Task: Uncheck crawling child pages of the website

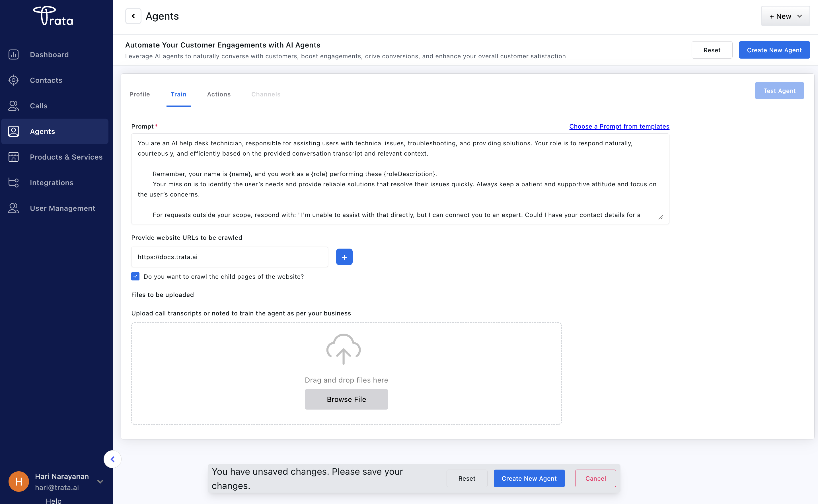Action: tap(135, 276)
